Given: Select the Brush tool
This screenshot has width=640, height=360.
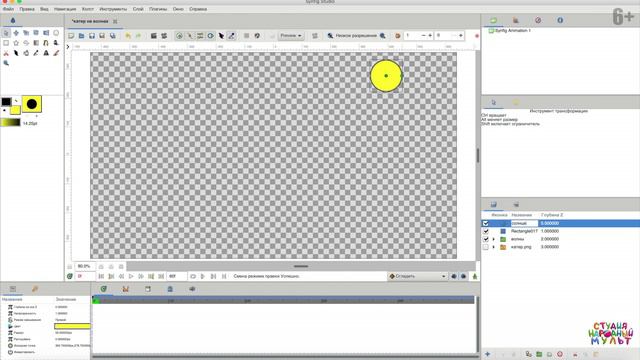Looking at the screenshot, I should coord(56,53).
